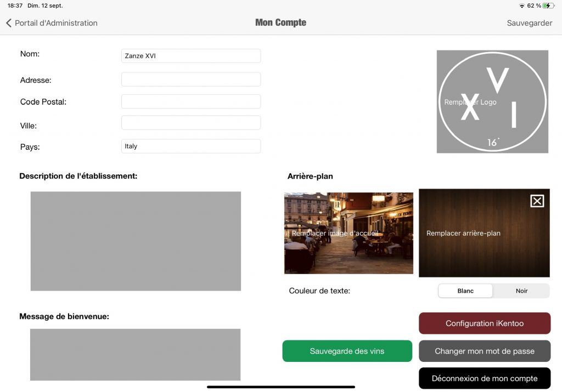Image resolution: width=562 pixels, height=392 pixels.
Task: Edit the Description de l'établissement text area
Action: click(x=136, y=241)
